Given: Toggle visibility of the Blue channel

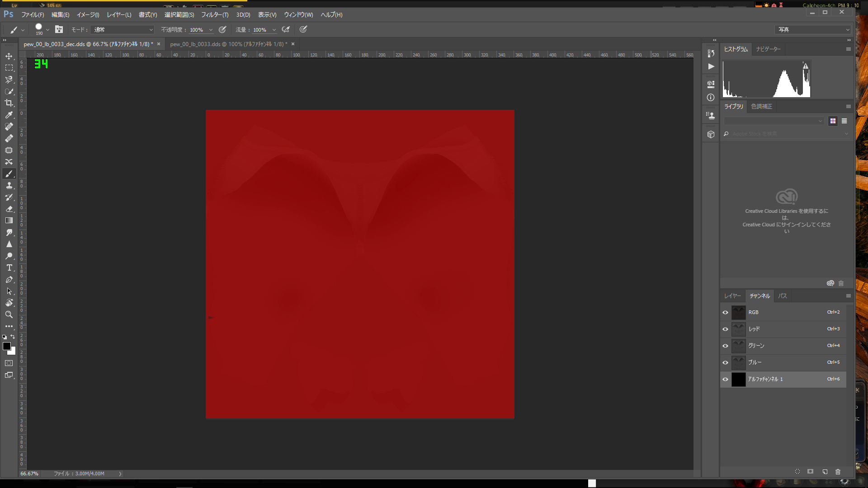Looking at the screenshot, I should [726, 362].
